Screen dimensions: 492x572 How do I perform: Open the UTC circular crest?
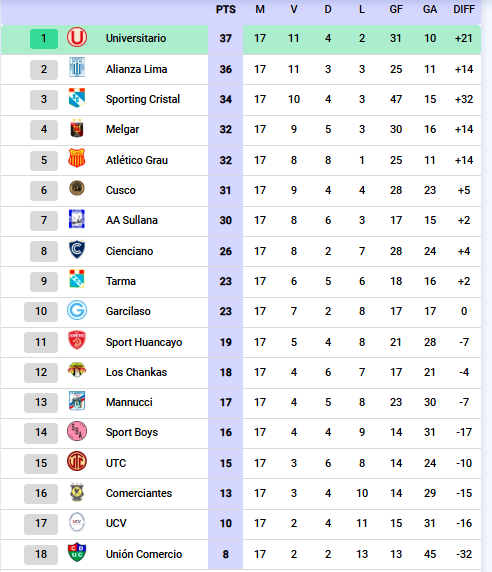point(77,461)
